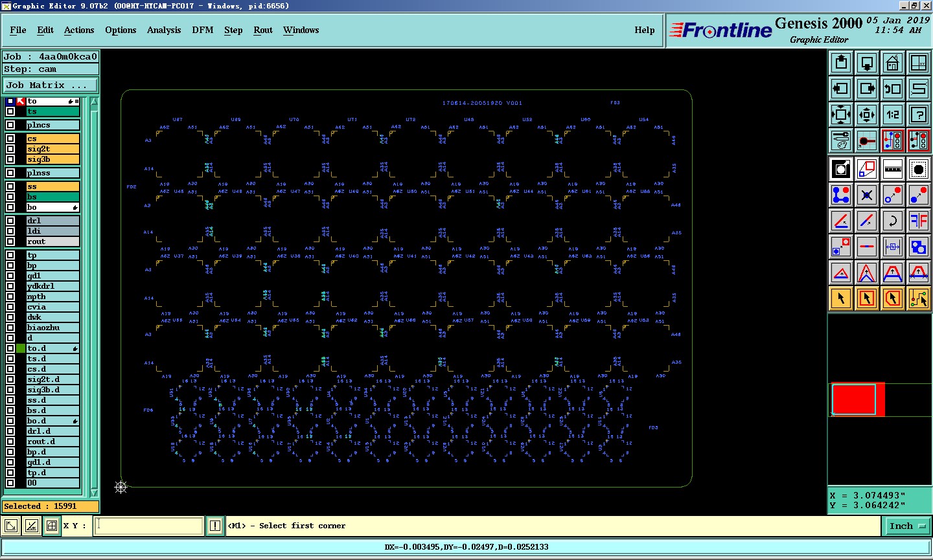
Task: Open the wrench and palette settings icon
Action: (x=841, y=140)
